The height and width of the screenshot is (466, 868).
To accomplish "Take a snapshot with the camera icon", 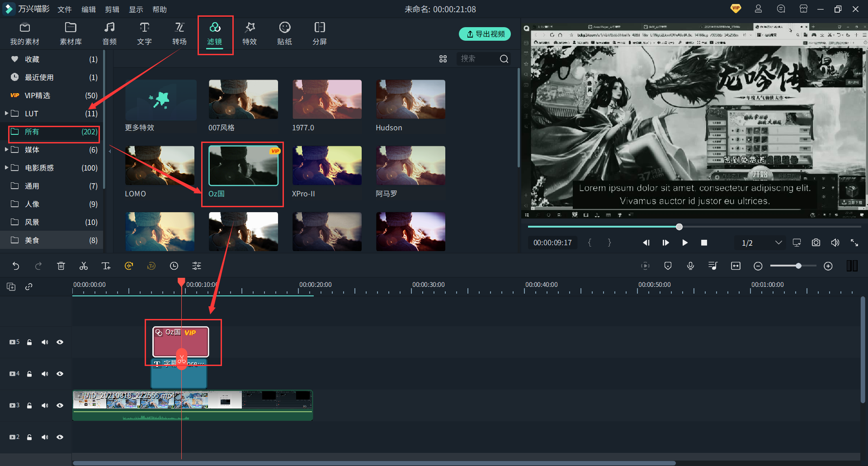I will point(816,243).
